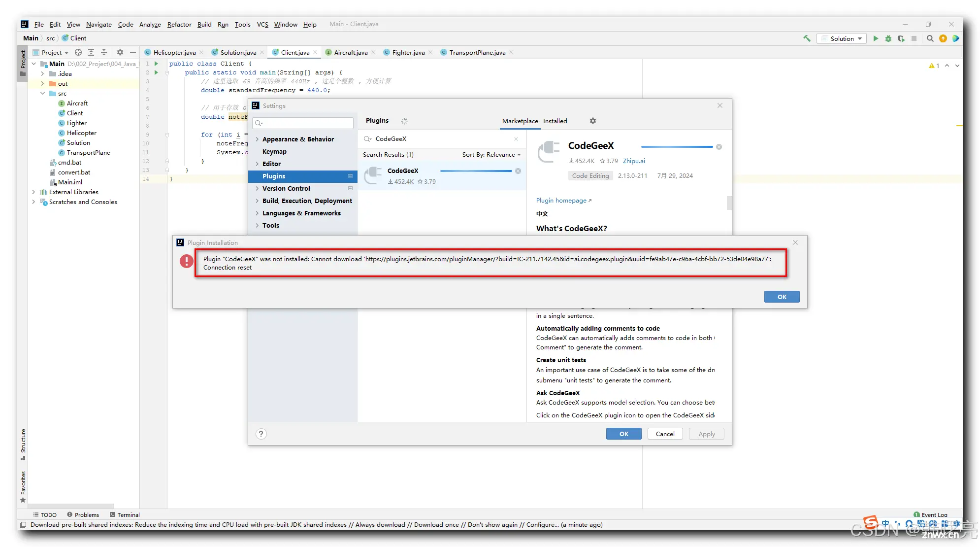Select Keymap in settings tree

pyautogui.click(x=274, y=152)
